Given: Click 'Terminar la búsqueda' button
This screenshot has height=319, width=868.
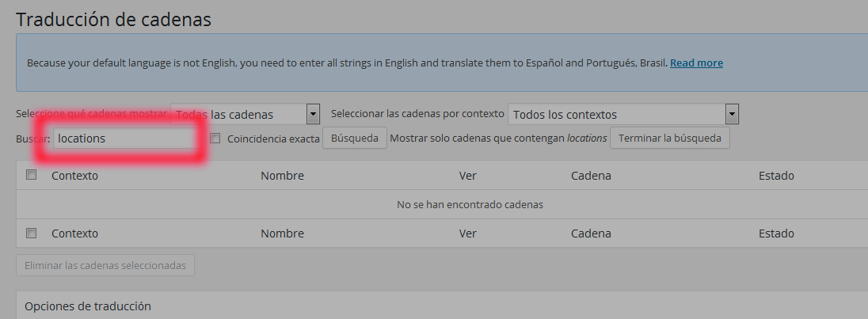Looking at the screenshot, I should [x=669, y=139].
